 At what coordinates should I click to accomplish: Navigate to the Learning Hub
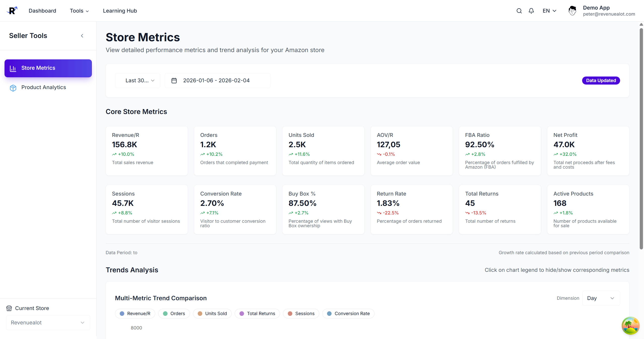pos(120,11)
